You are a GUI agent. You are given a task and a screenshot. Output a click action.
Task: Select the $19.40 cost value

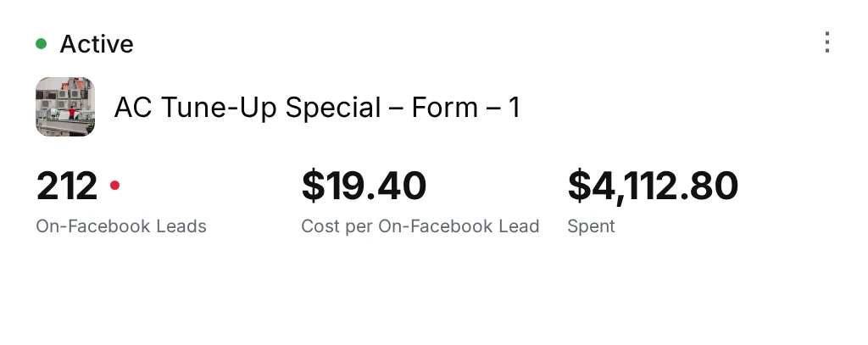tap(364, 186)
